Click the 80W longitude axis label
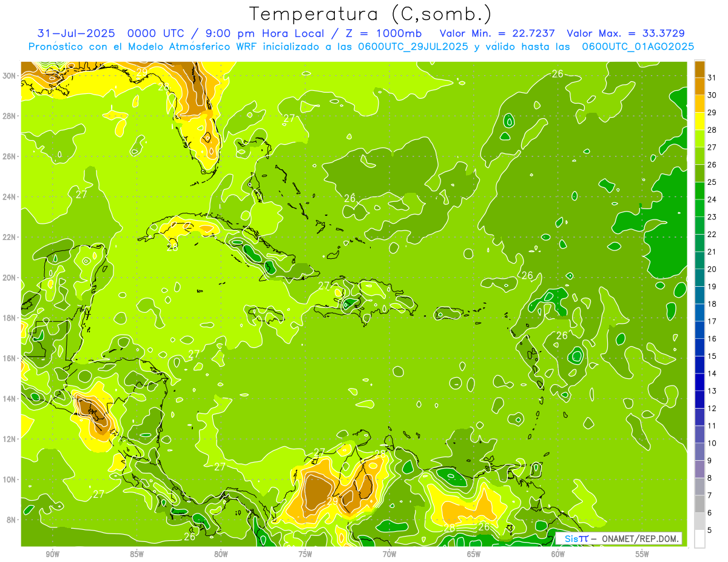 coord(221,554)
